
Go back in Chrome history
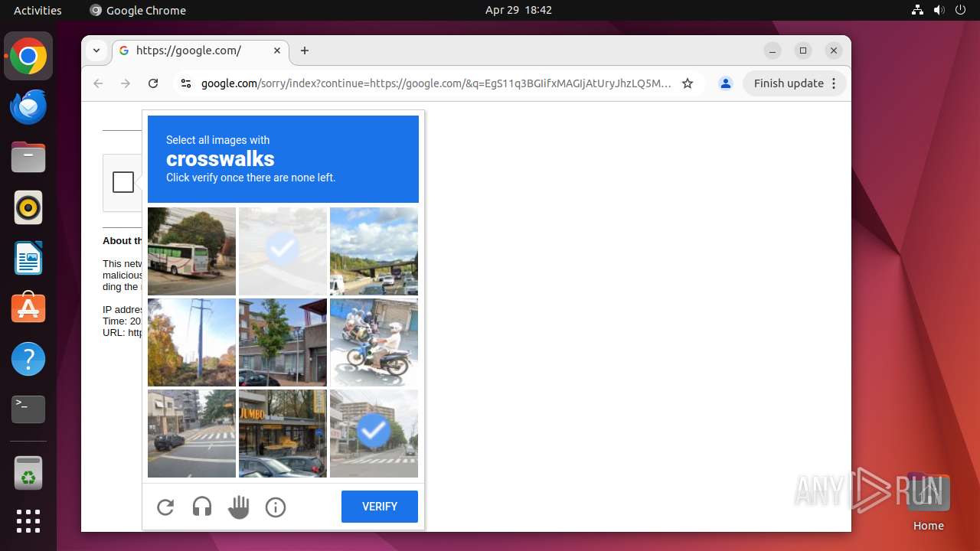point(98,83)
